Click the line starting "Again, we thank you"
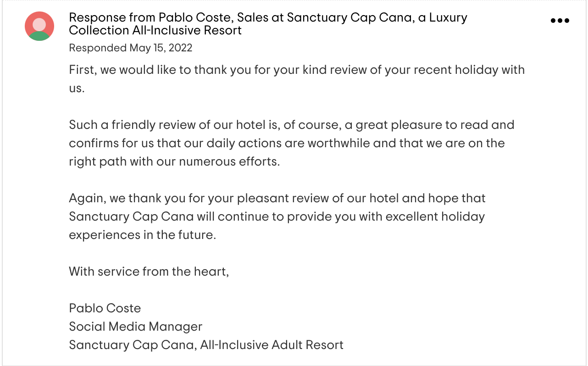Screen dimensions: 588x366 (x=277, y=198)
